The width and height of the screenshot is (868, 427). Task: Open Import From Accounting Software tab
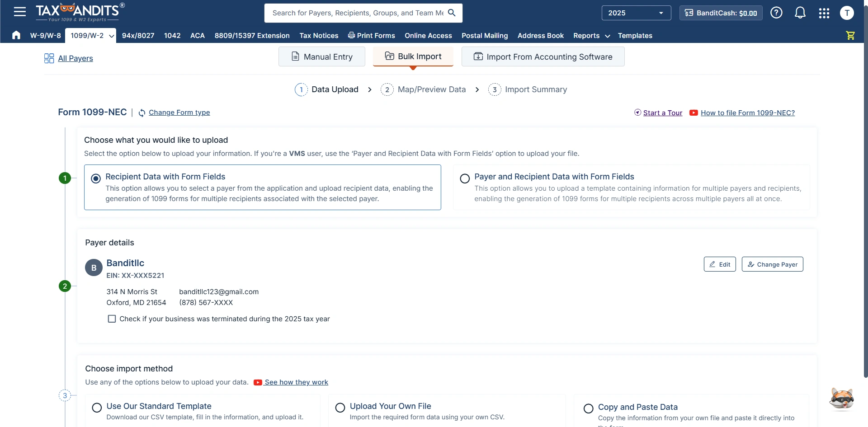tap(542, 56)
